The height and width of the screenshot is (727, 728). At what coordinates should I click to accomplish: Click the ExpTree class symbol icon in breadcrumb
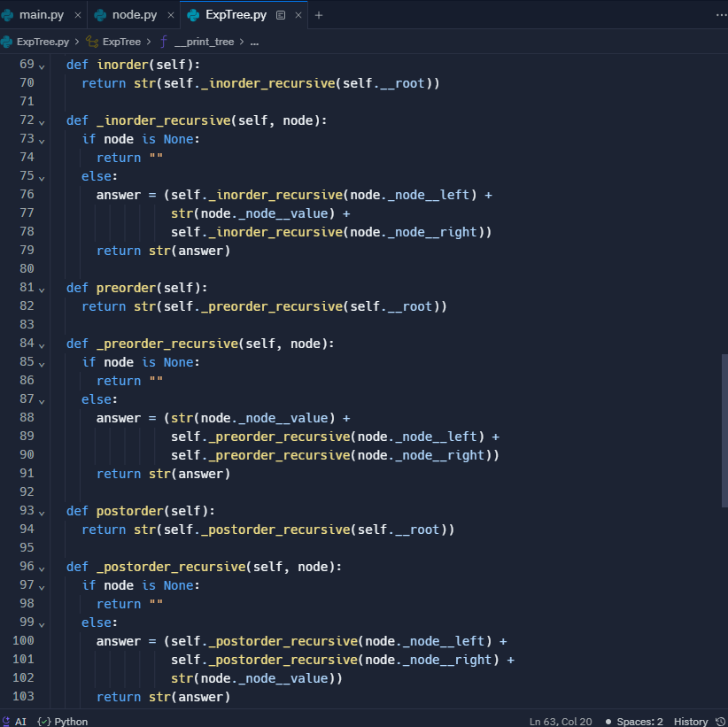(93, 41)
